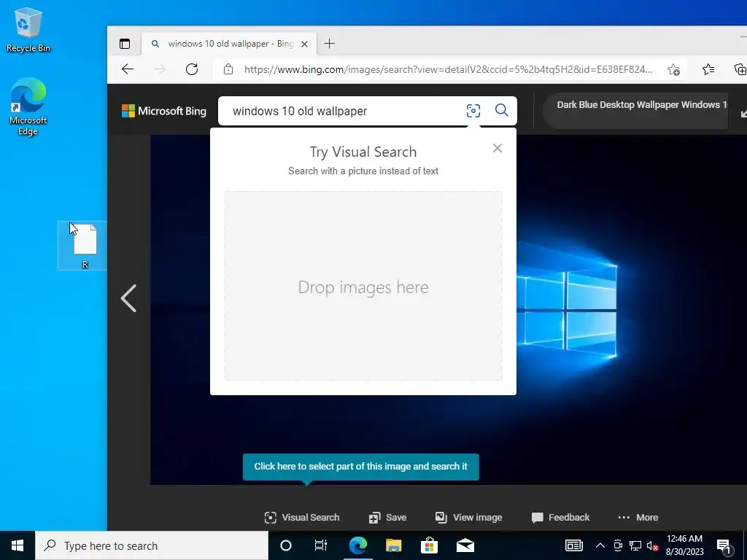Close the Bing browser tab
747x560 pixels.
coord(305,44)
